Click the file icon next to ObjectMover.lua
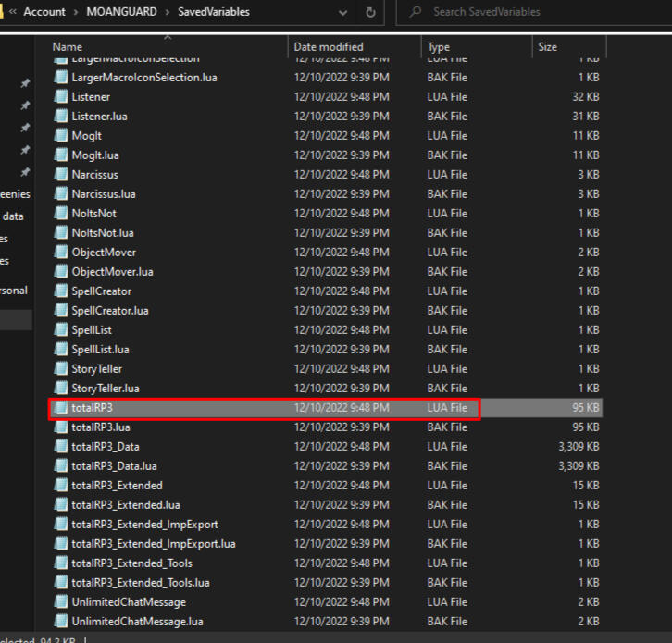This screenshot has height=643, width=672. tap(61, 272)
